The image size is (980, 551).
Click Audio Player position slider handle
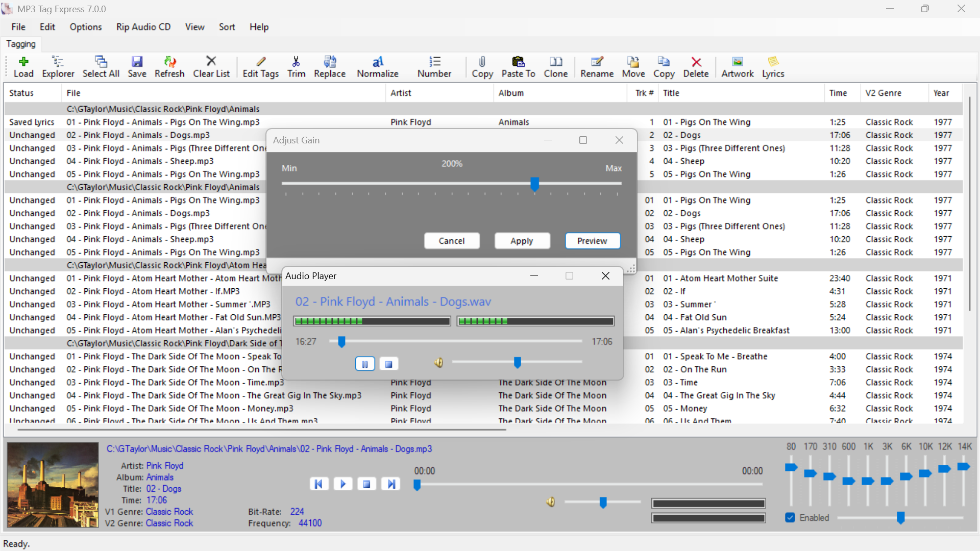pos(341,342)
